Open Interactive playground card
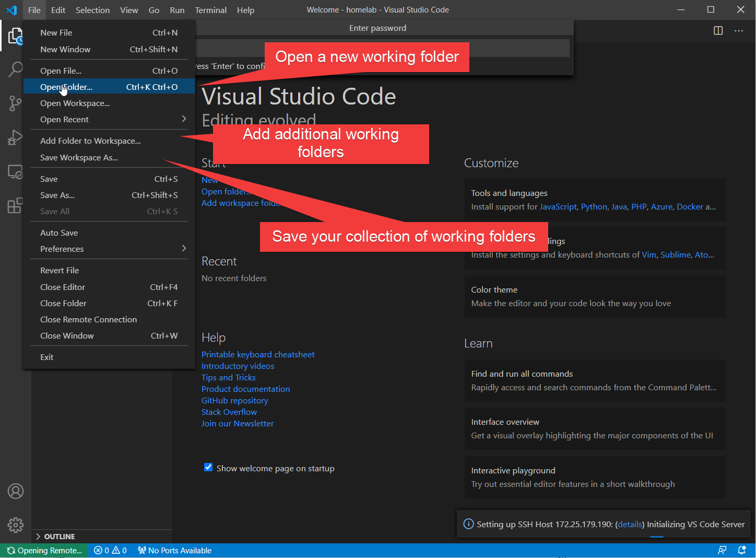The image size is (756, 558). click(x=595, y=477)
